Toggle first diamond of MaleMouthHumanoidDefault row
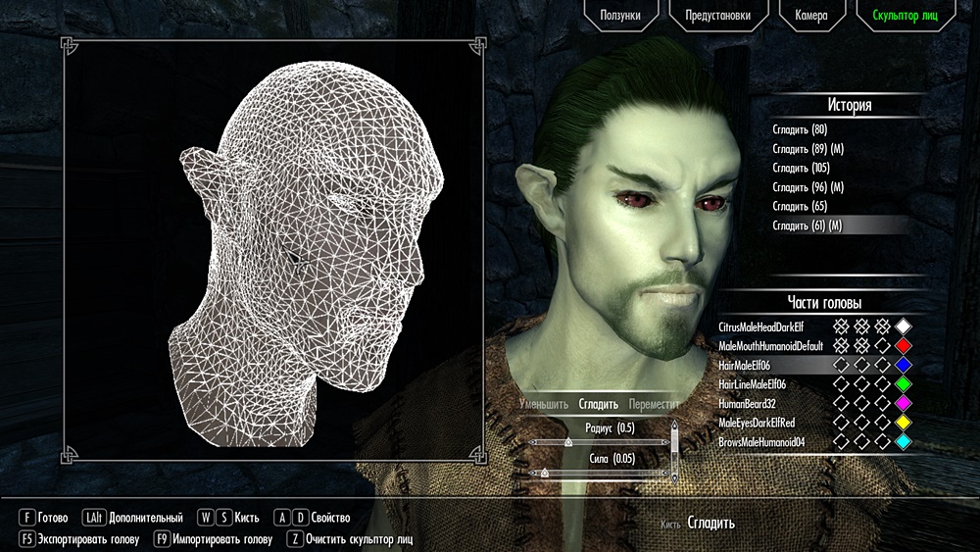The width and height of the screenshot is (980, 552). 841,346
